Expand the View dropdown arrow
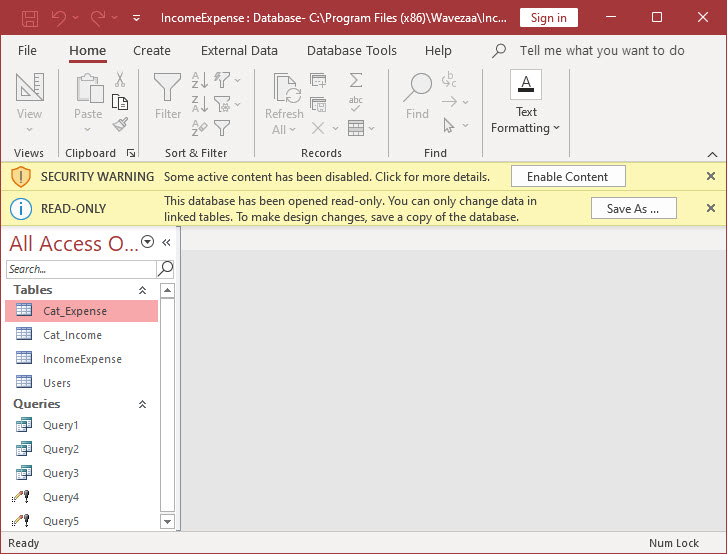 point(29,129)
